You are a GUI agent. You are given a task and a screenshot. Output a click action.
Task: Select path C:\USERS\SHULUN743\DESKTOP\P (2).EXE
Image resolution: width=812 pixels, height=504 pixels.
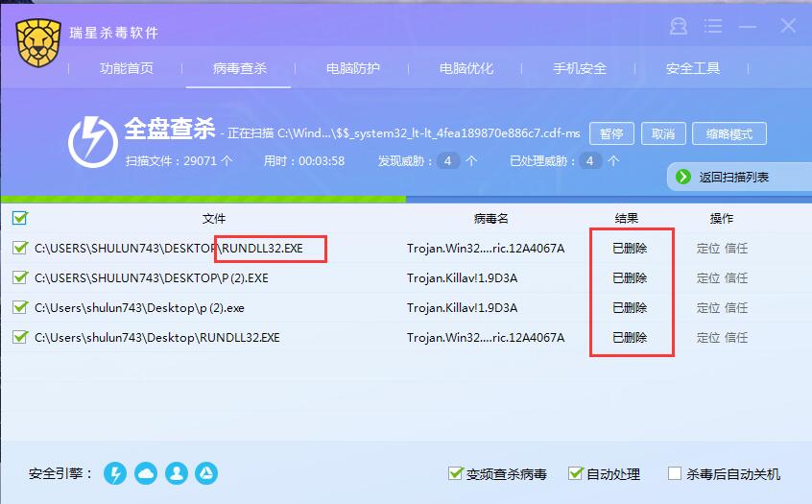pos(152,278)
